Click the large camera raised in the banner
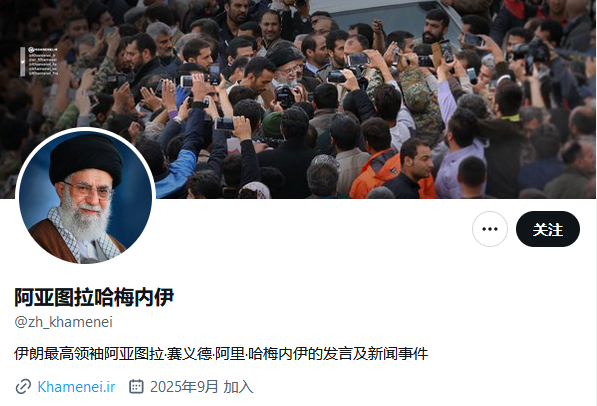The width and height of the screenshot is (597, 406). tap(531, 53)
